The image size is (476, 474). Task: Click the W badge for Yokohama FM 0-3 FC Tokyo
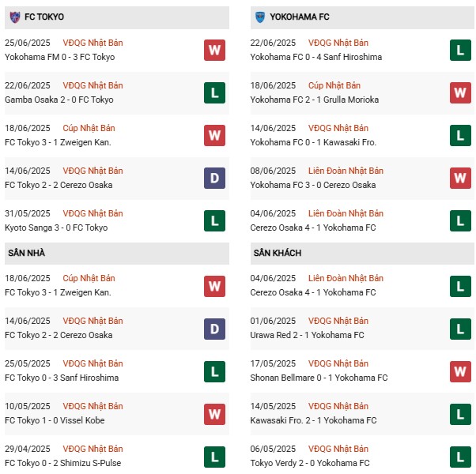click(214, 50)
